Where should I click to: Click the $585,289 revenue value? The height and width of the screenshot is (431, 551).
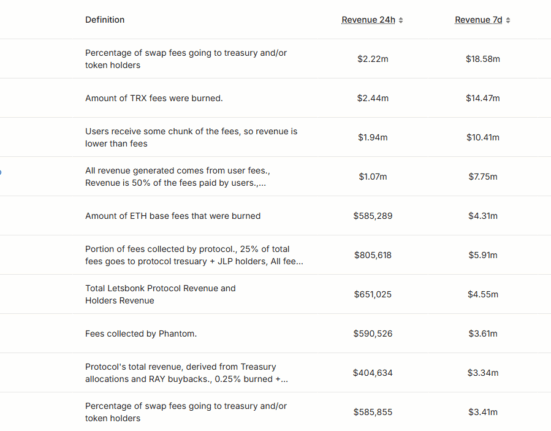[373, 216]
